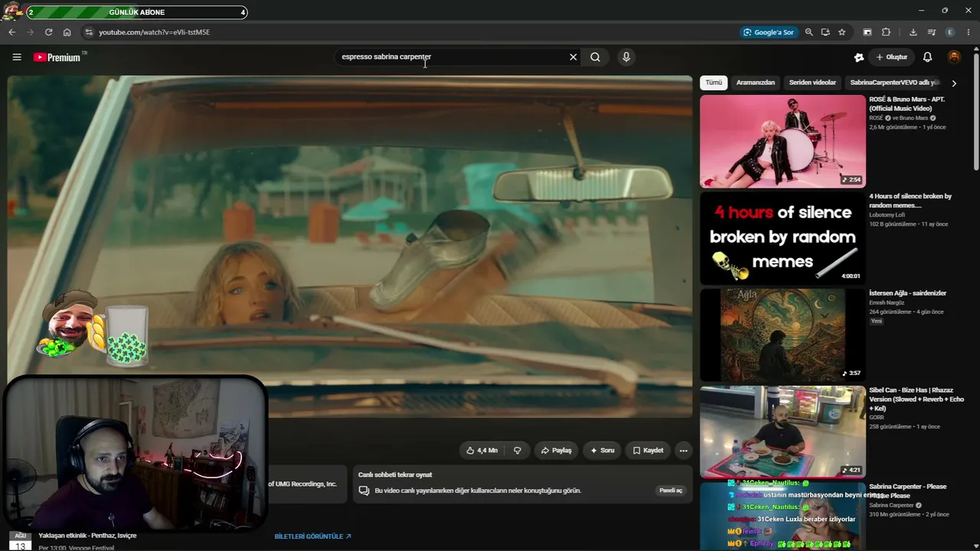Image resolution: width=980 pixels, height=551 pixels.
Task: Go back with the browser back arrow
Action: point(11,32)
